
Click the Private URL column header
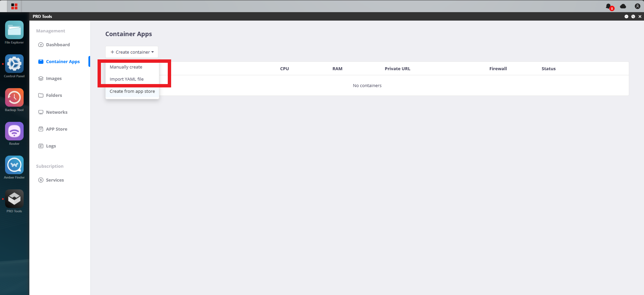[x=398, y=69]
